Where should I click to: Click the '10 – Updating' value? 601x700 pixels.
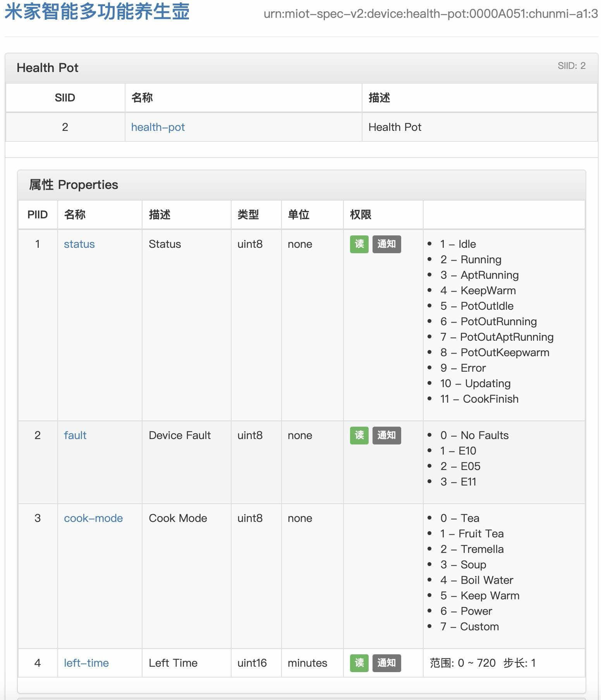[476, 383]
